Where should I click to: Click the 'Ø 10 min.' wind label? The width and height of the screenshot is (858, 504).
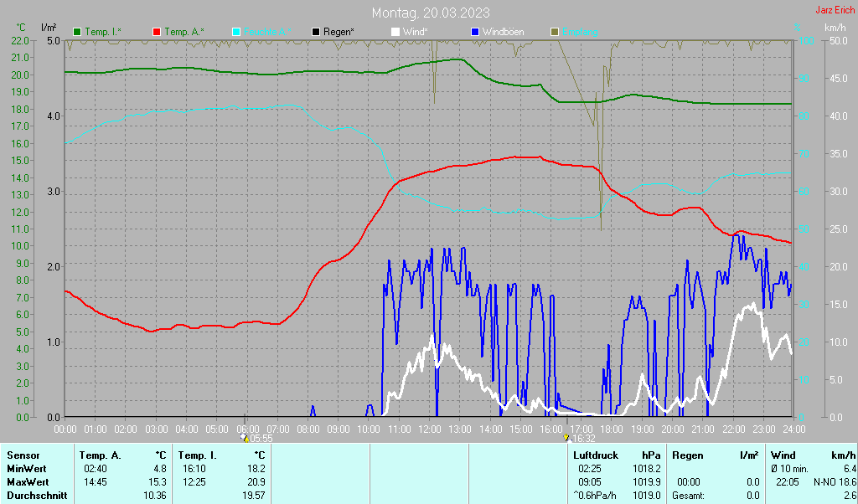pos(789,469)
